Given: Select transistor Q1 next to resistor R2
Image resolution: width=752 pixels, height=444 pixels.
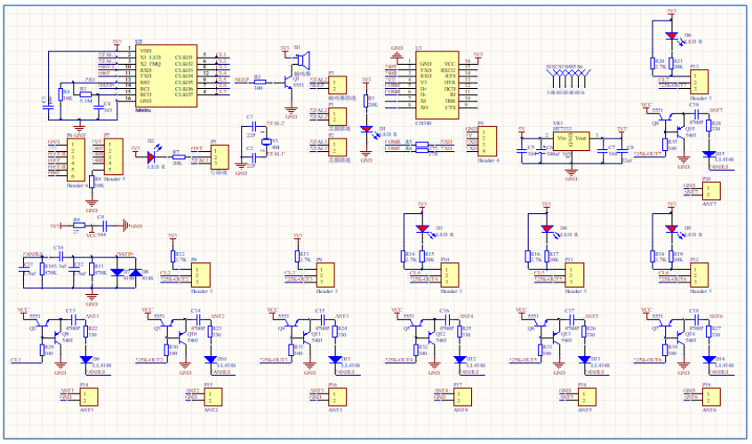Looking at the screenshot, I should [289, 80].
